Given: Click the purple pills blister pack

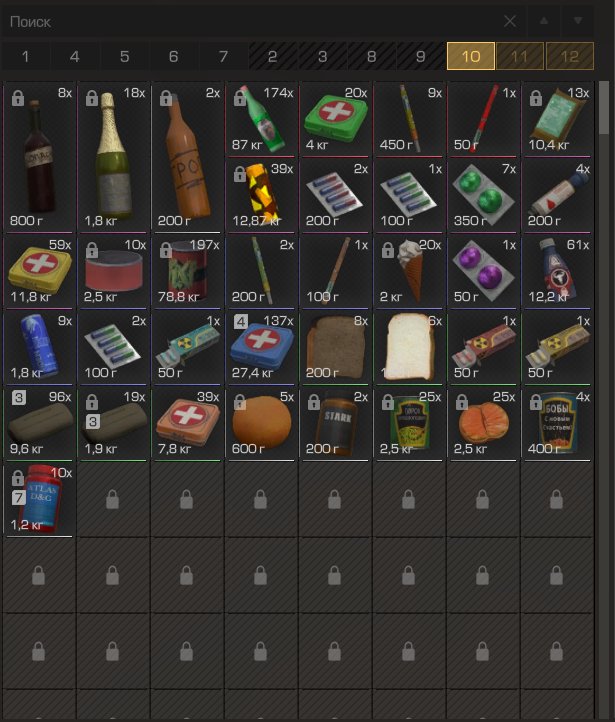Looking at the screenshot, I should [483, 271].
